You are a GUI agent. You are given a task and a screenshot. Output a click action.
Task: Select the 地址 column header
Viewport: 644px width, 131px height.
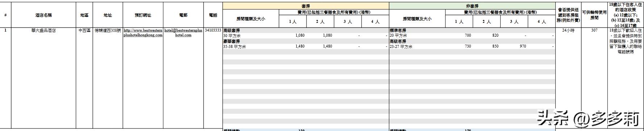click(108, 15)
